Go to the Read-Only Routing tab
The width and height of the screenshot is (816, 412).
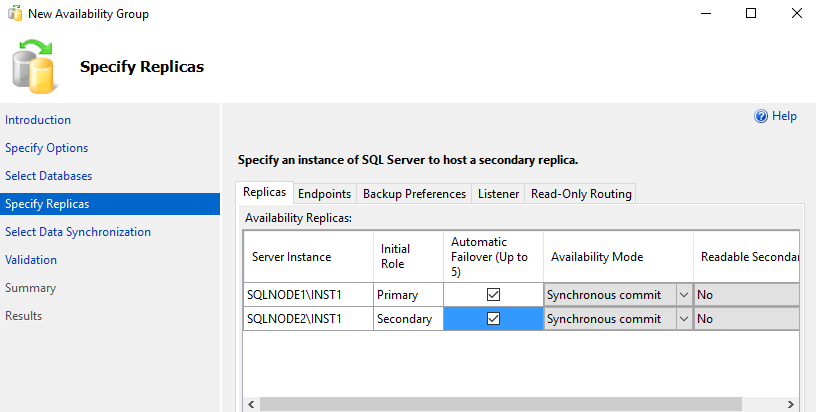(581, 194)
